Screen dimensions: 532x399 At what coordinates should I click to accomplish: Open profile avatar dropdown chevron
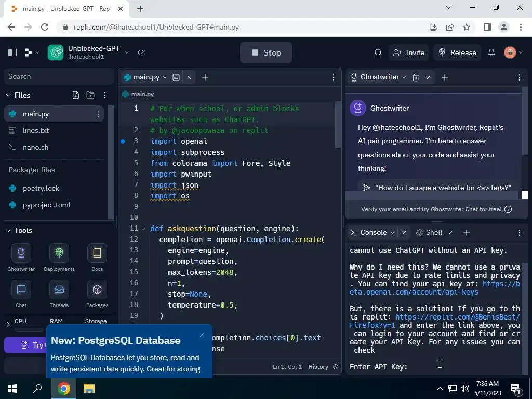(x=521, y=52)
